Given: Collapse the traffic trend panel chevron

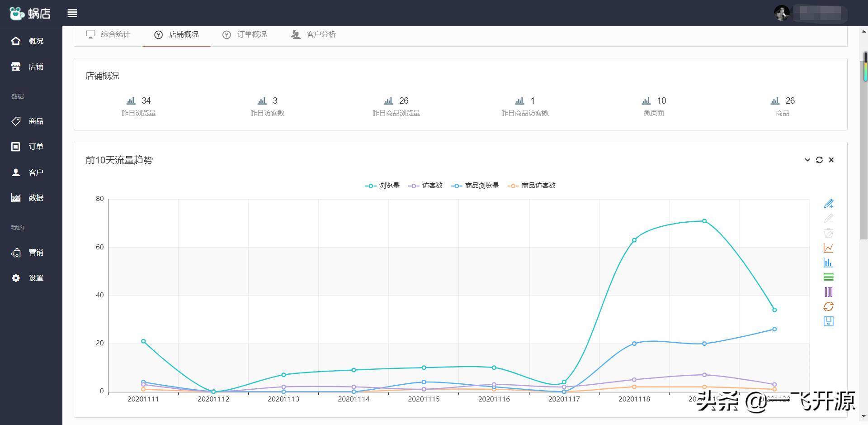Looking at the screenshot, I should tap(807, 160).
